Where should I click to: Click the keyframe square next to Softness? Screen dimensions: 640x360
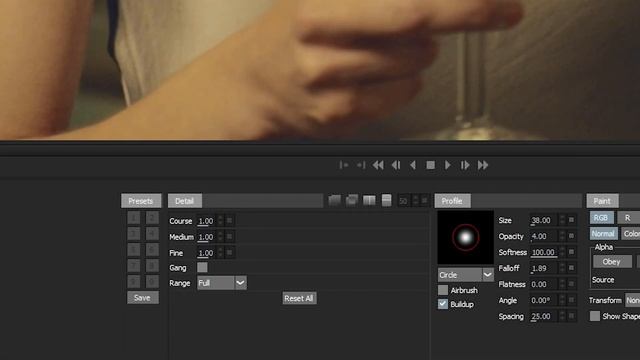(571, 252)
